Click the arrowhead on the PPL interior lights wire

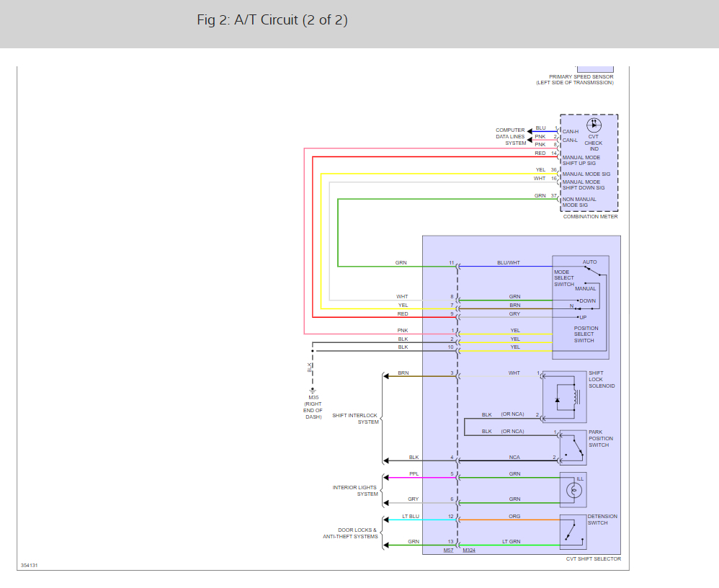386,478
